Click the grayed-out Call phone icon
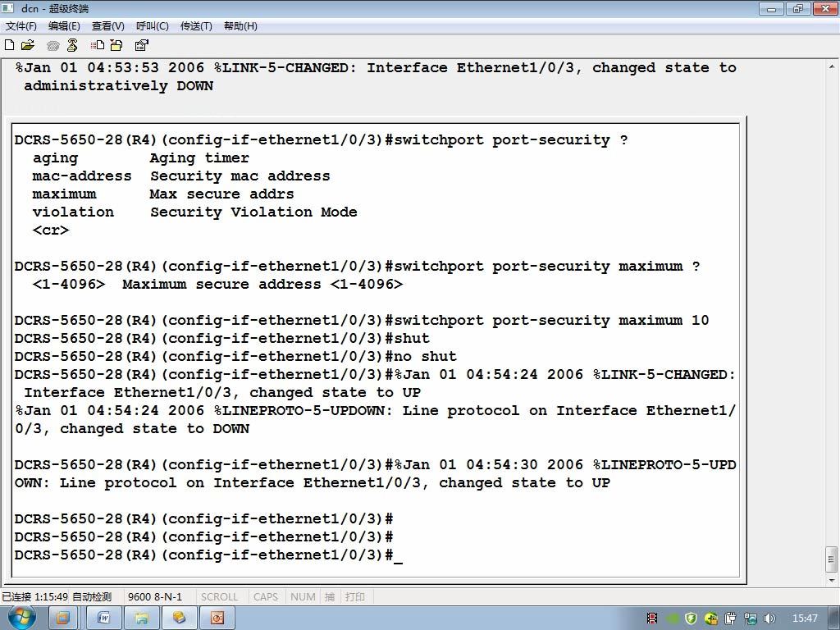The width and height of the screenshot is (840, 630). click(x=52, y=46)
